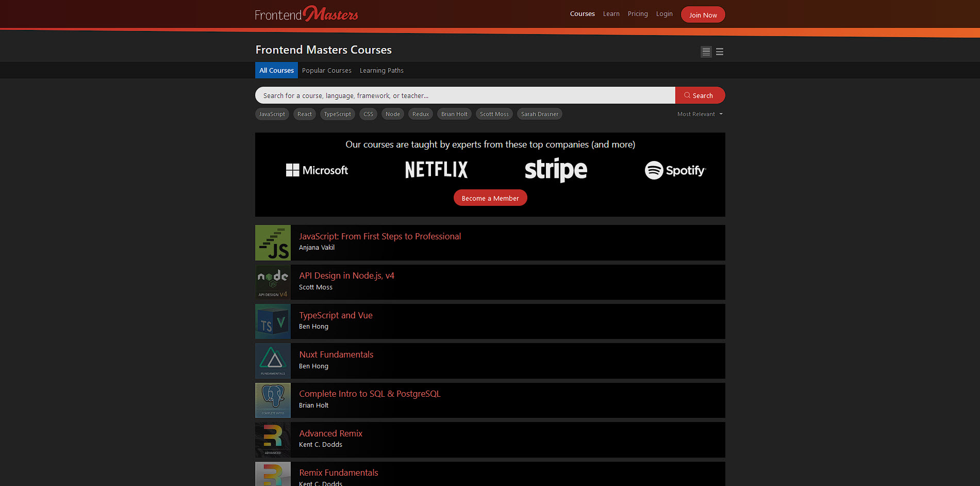Filter by the React tag
This screenshot has width=980, height=486.
coord(305,114)
